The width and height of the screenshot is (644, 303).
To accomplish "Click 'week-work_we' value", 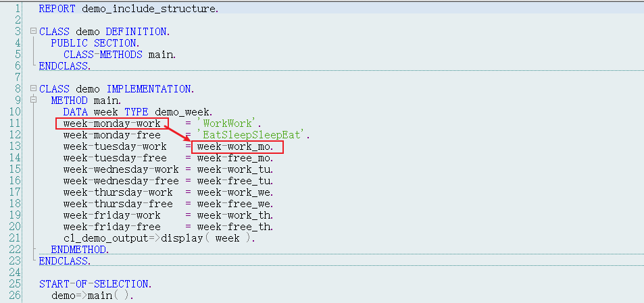I will 235,192.
